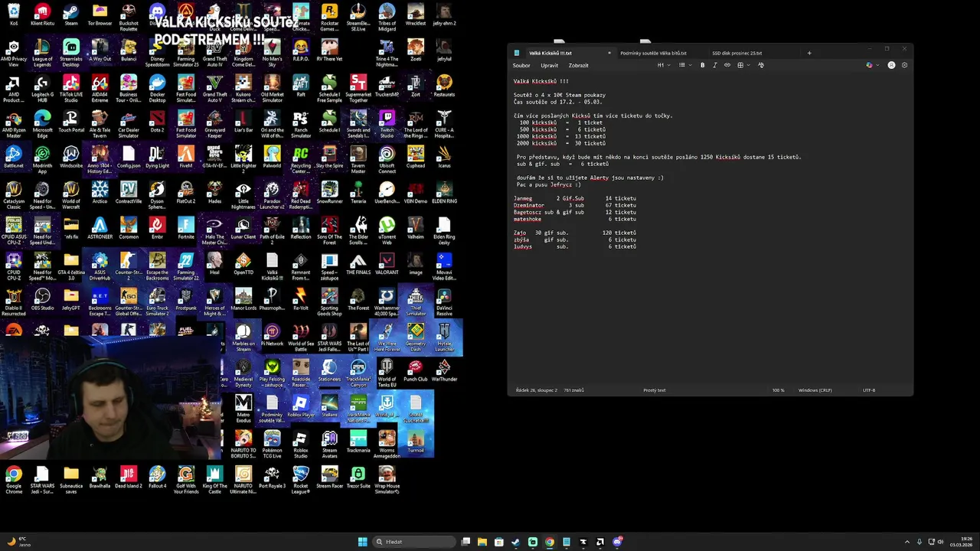Launch Geometry Dash icon
Image resolution: width=980 pixels, height=551 pixels.
tap(416, 335)
